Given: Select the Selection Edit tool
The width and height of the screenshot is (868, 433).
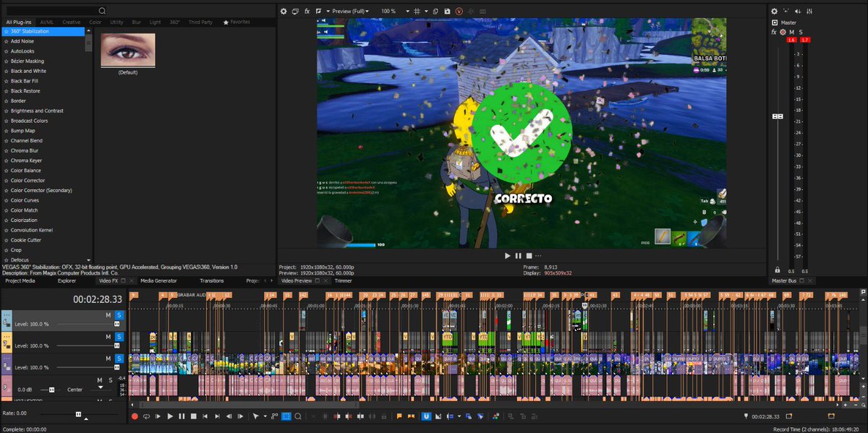Looking at the screenshot, I should [x=286, y=416].
